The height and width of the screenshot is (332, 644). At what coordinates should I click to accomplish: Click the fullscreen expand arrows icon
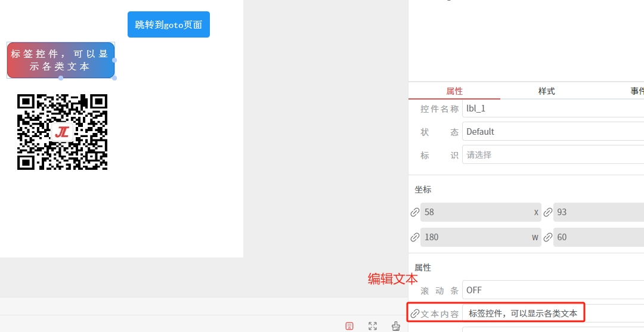[x=373, y=326]
